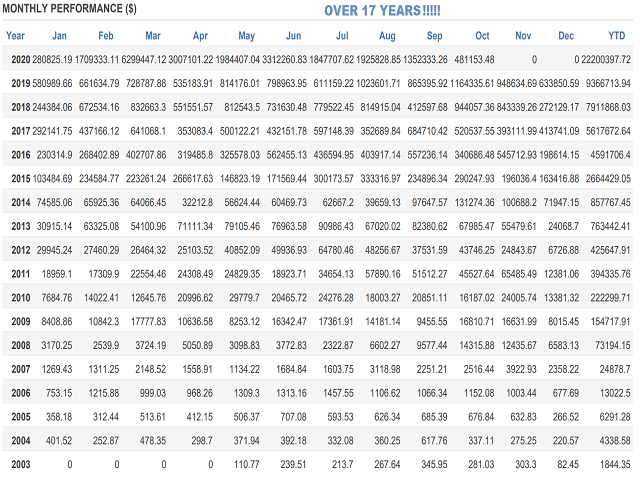Click the Oct column header
This screenshot has height=480, width=640.
click(482, 36)
